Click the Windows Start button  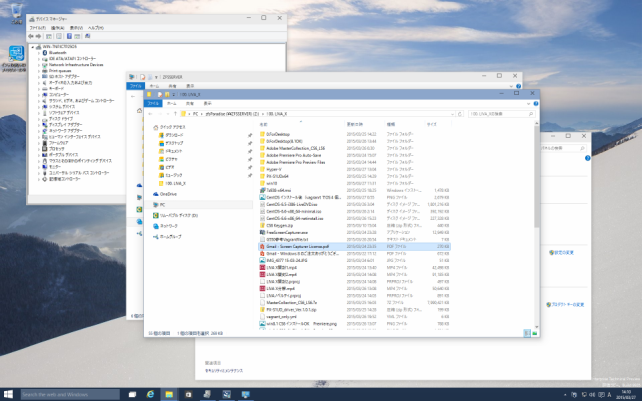(x=9, y=394)
